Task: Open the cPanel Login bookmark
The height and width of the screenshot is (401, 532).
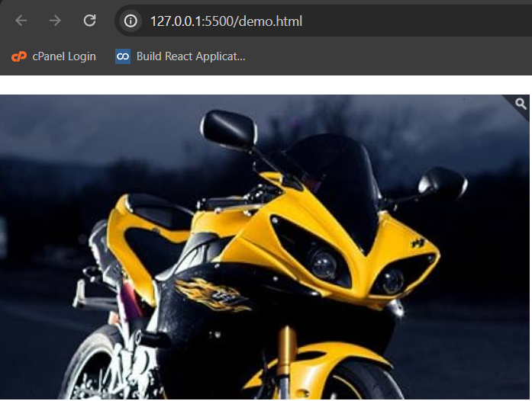Action: point(53,56)
